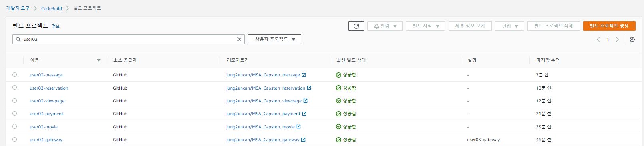Go to CodeBuild breadcrumb
Screen dimensions: 644x146
click(52, 8)
